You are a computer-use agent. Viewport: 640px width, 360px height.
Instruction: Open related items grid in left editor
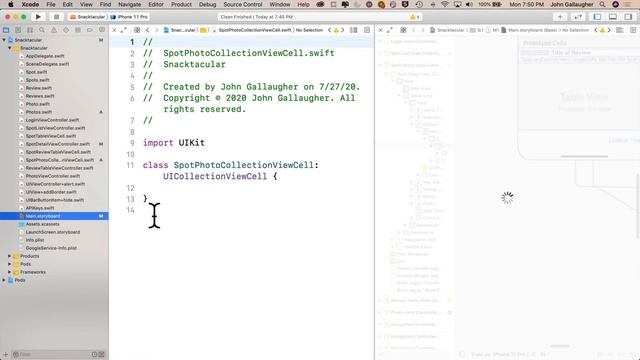coord(137,30)
